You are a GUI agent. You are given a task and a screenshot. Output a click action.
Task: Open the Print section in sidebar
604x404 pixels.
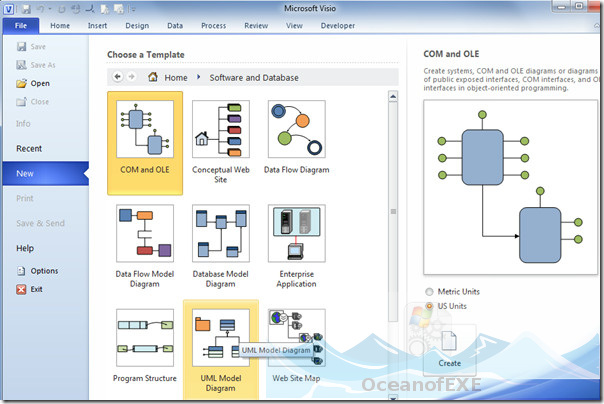(25, 198)
